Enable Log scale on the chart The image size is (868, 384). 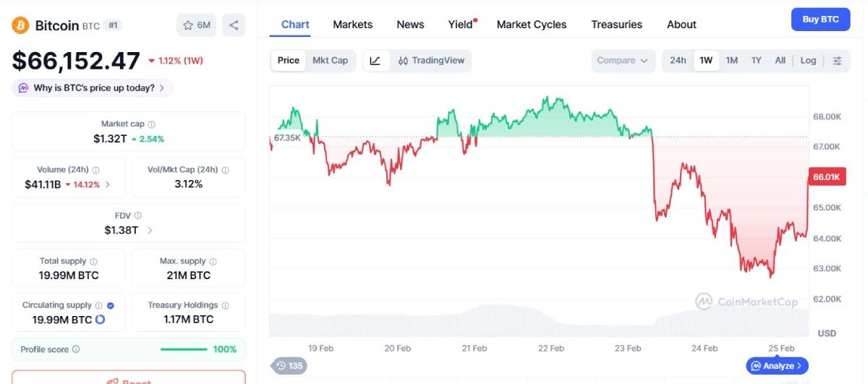coord(808,61)
